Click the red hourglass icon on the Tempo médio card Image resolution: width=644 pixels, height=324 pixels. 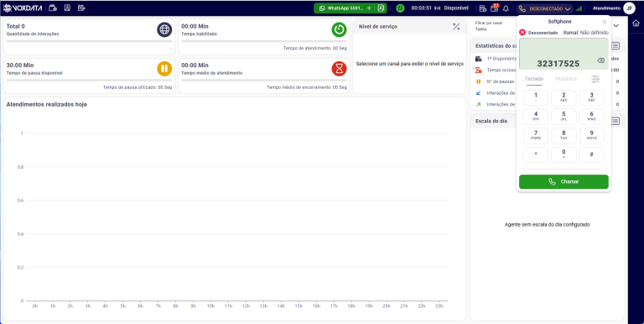point(339,69)
